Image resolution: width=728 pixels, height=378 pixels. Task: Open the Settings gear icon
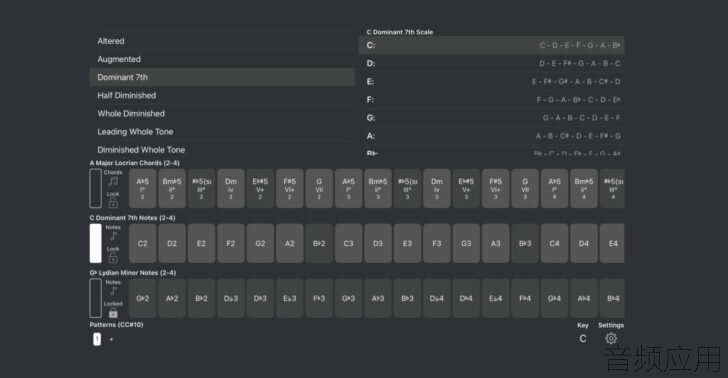[x=611, y=339]
